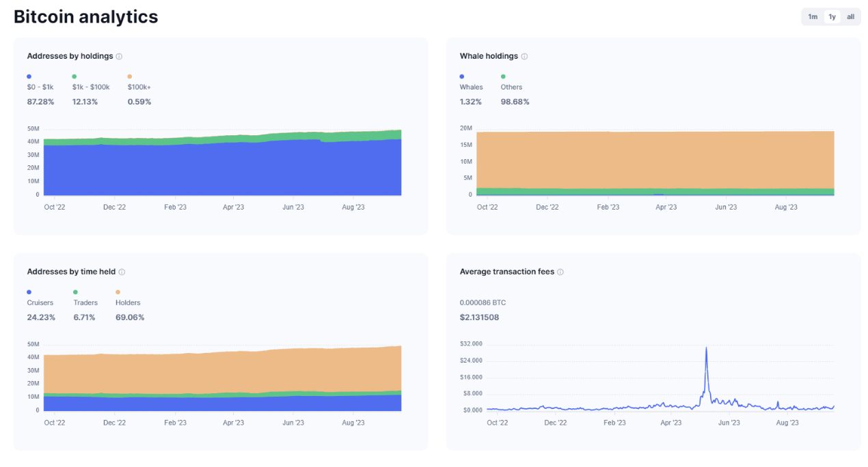Screen dimensions: 868x467
Task: Click the blue $0 - $1k legend dot
Action: pos(29,76)
